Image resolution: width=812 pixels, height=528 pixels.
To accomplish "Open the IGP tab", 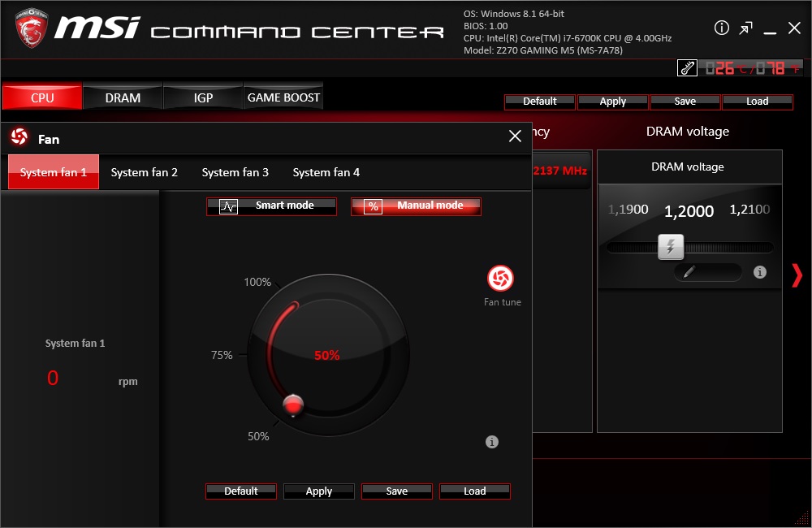I will [x=203, y=97].
